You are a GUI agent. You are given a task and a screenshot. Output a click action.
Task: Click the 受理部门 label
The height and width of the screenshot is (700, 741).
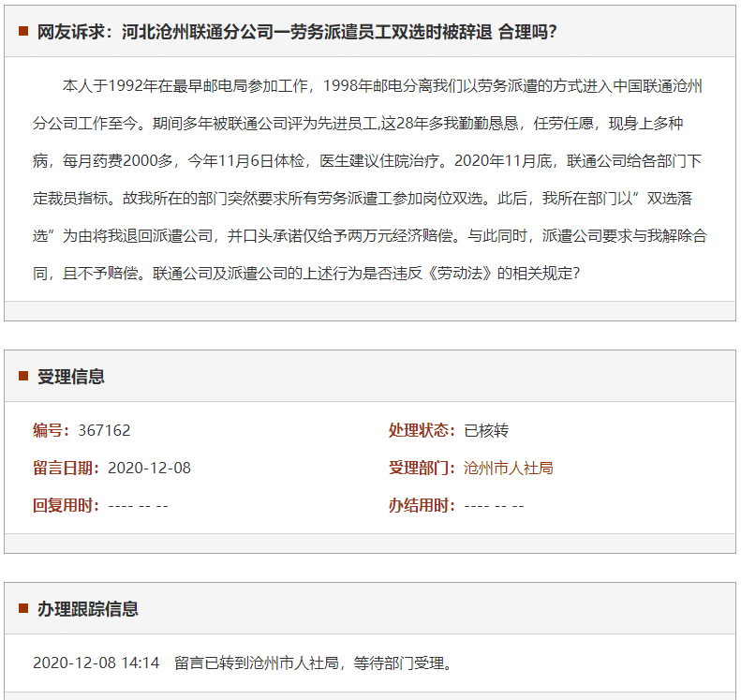pyautogui.click(x=422, y=468)
